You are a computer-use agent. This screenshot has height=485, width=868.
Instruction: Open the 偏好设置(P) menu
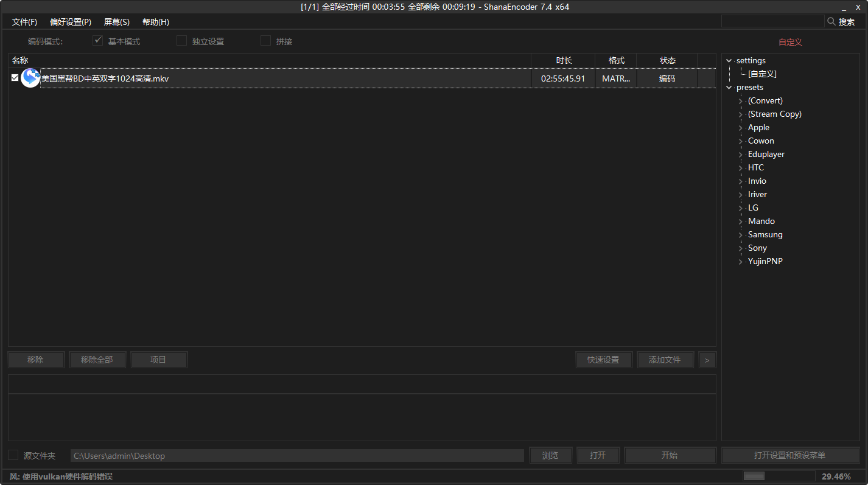pos(71,22)
